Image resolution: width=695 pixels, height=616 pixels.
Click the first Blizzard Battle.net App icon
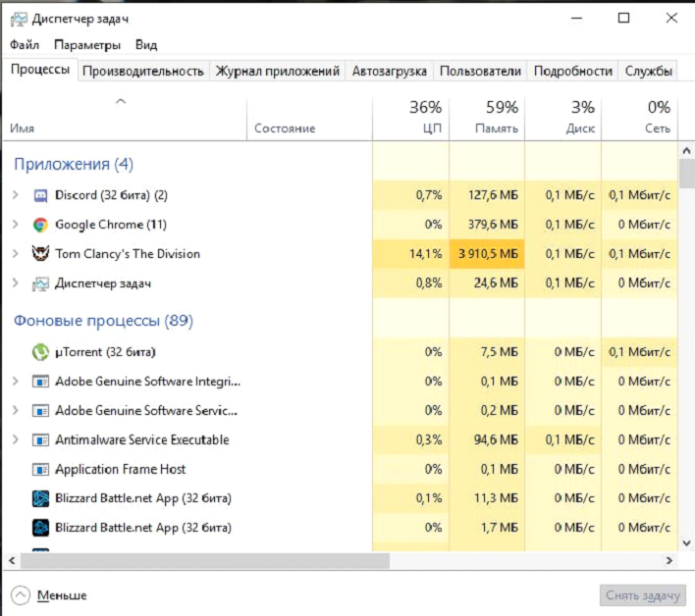(x=41, y=498)
